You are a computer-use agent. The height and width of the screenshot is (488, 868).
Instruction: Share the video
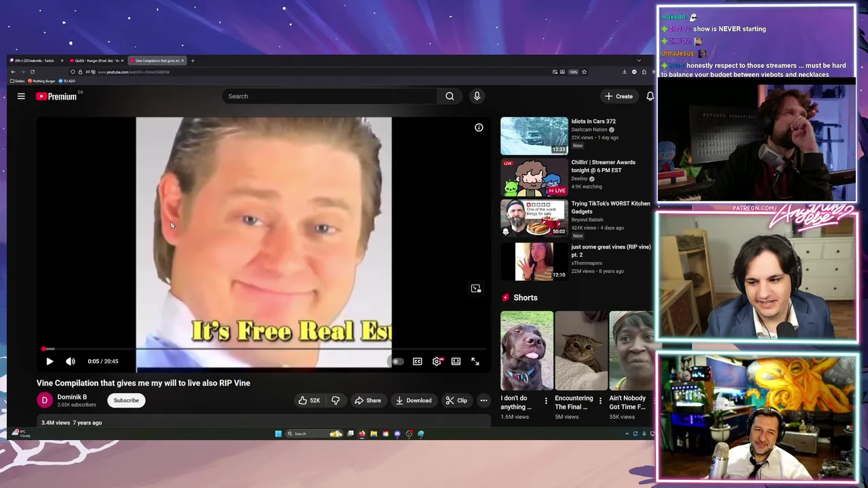[368, 401]
